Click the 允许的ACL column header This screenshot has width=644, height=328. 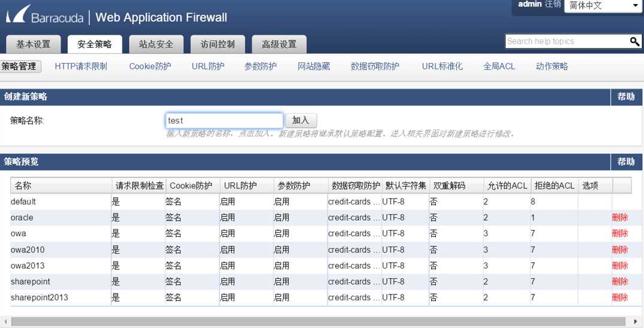coord(507,185)
